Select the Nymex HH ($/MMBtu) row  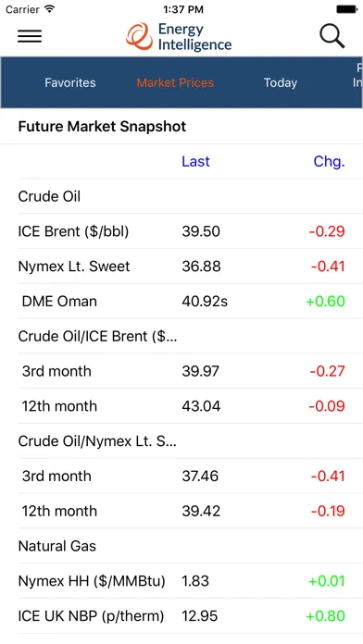181,581
